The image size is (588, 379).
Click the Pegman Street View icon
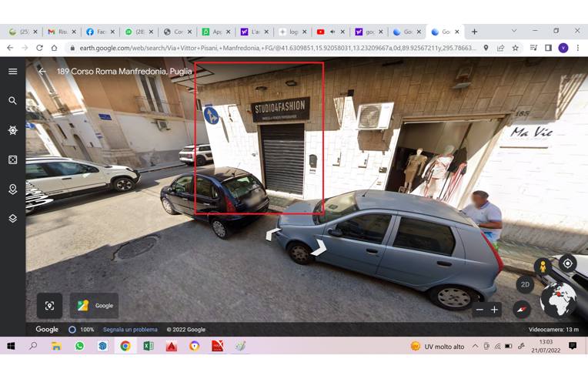pos(543,267)
